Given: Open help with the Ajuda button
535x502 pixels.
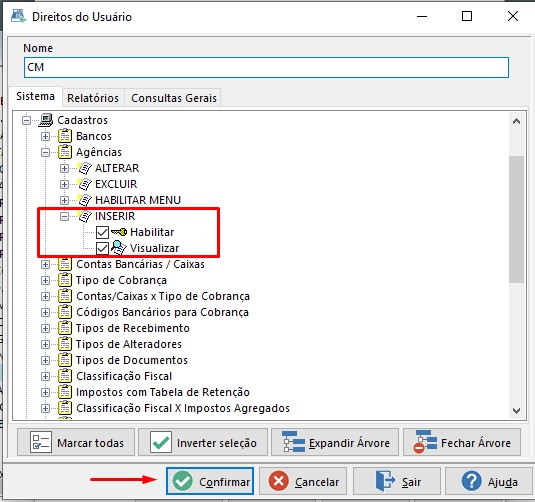Looking at the screenshot, I should (x=489, y=481).
